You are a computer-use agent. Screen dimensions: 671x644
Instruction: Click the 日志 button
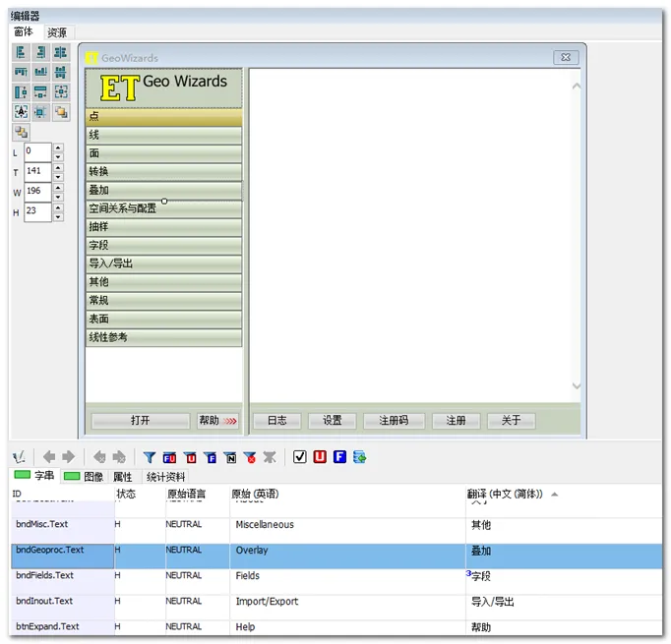click(277, 421)
